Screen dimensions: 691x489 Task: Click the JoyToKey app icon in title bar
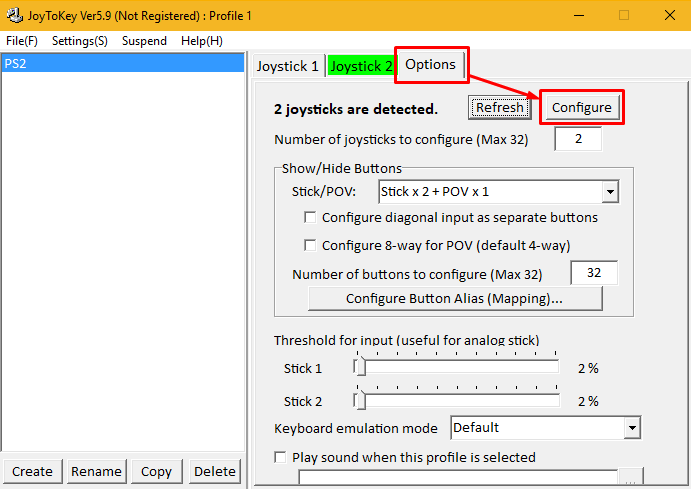pos(15,15)
